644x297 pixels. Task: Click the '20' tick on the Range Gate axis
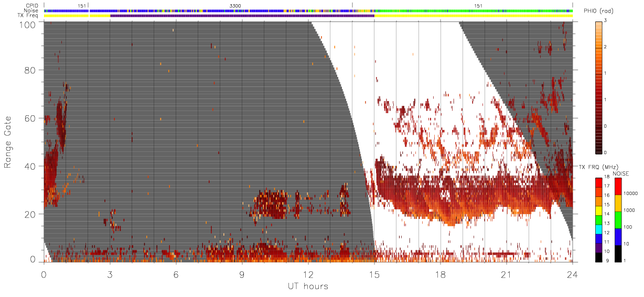pos(30,214)
